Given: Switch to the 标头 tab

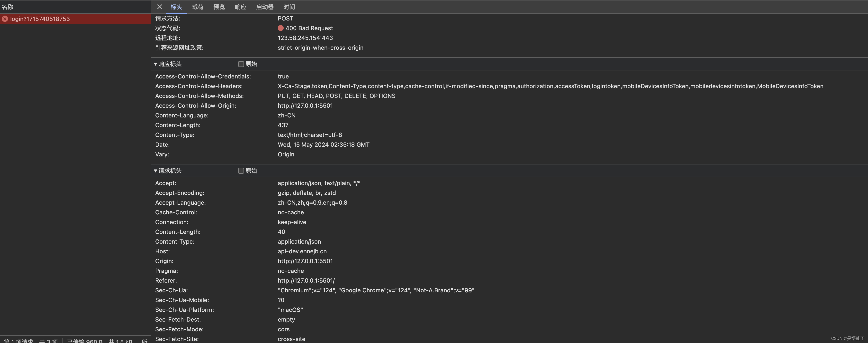Looking at the screenshot, I should (176, 7).
